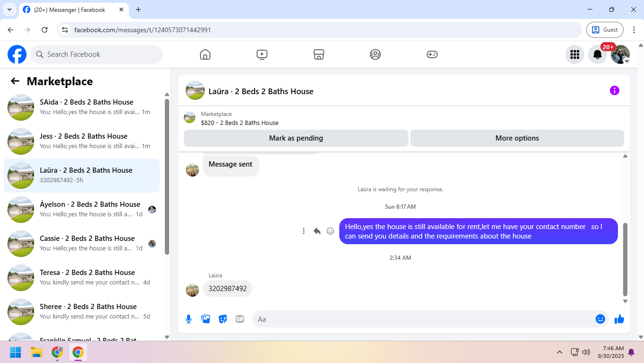644x363 pixels.
Task: Reload the current page
Action: (x=45, y=30)
